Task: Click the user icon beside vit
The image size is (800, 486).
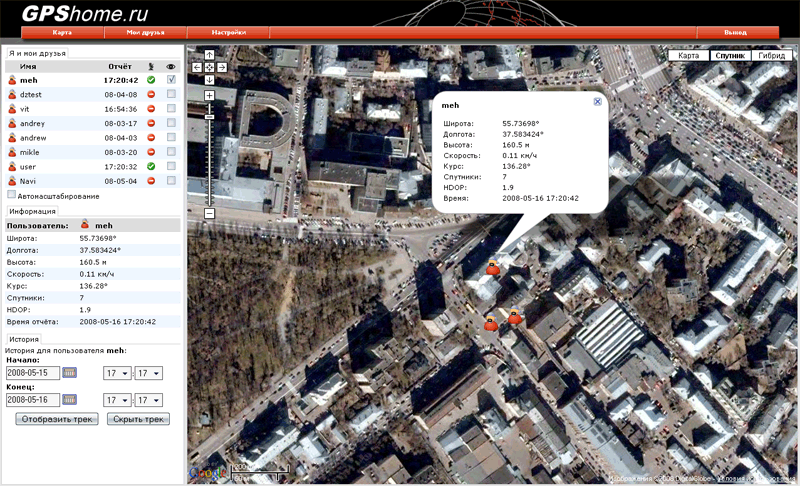Action: coord(12,109)
